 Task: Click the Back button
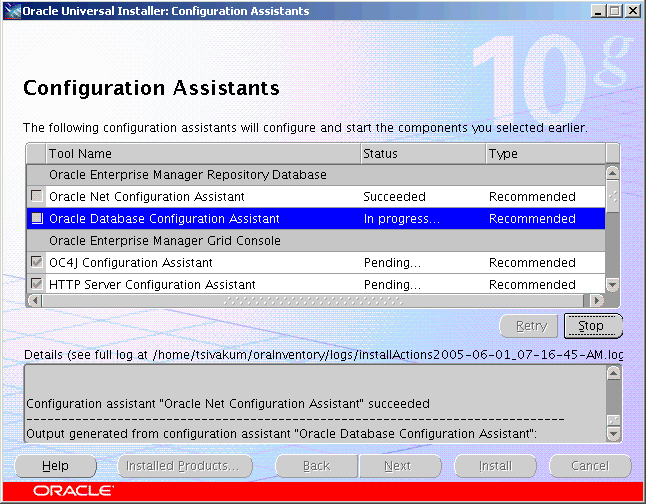point(316,466)
